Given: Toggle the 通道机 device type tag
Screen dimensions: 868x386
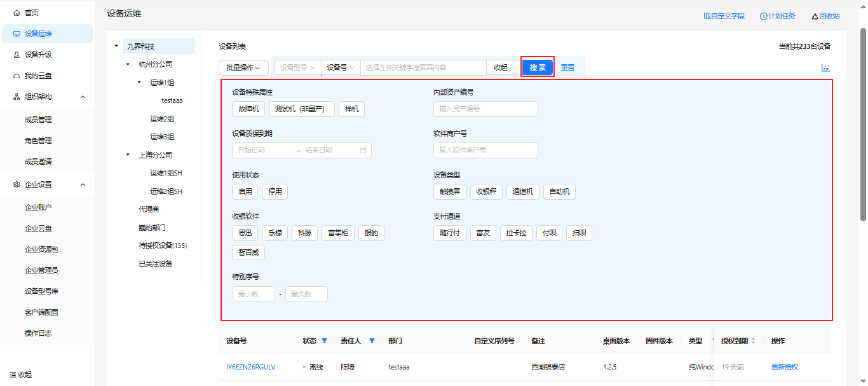Looking at the screenshot, I should 523,191.
